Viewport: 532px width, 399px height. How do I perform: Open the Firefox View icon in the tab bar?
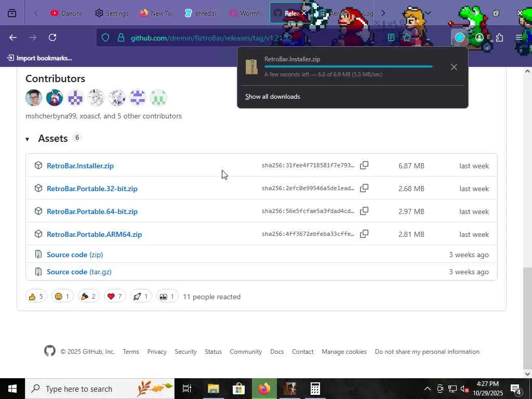click(12, 13)
